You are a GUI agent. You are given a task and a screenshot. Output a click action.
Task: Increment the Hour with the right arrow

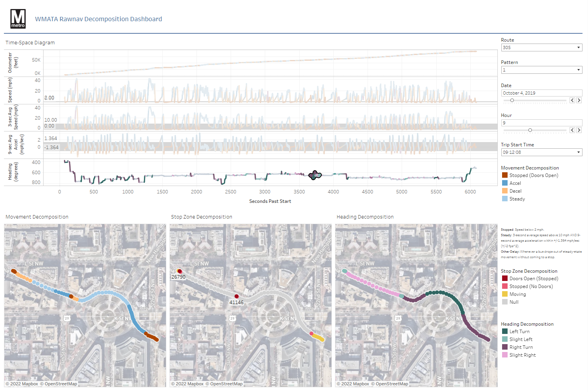(x=579, y=130)
